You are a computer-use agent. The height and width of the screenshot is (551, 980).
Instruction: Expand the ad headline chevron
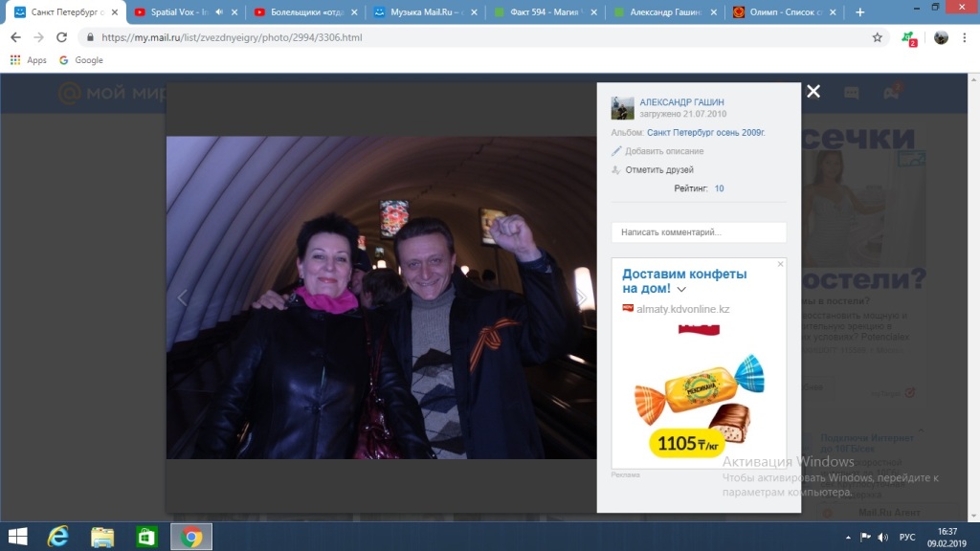(x=681, y=289)
